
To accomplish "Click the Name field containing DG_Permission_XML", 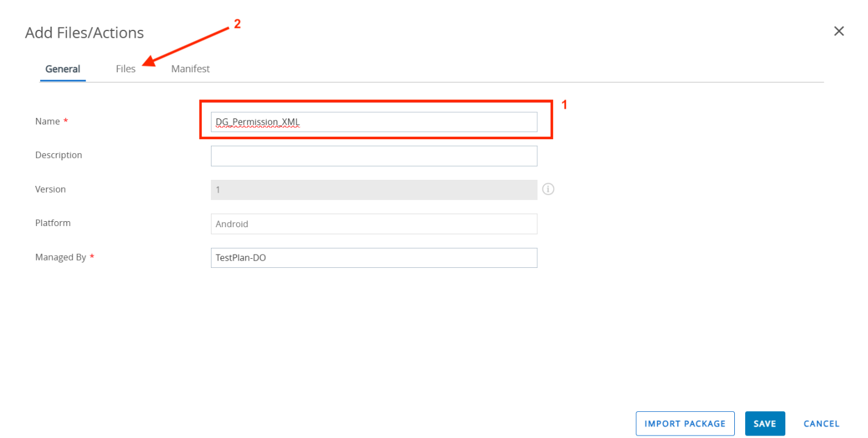I will [x=374, y=122].
